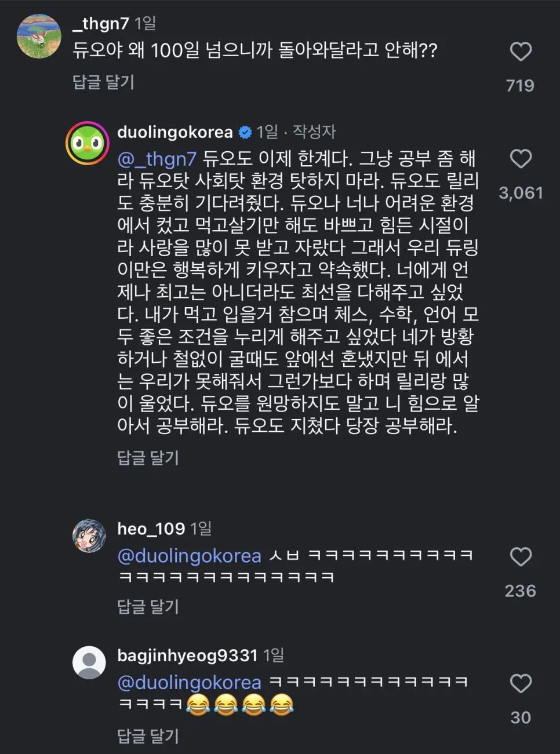560x754 pixels.
Task: Like the _thgn7 comment with heart icon
Action: click(x=521, y=52)
